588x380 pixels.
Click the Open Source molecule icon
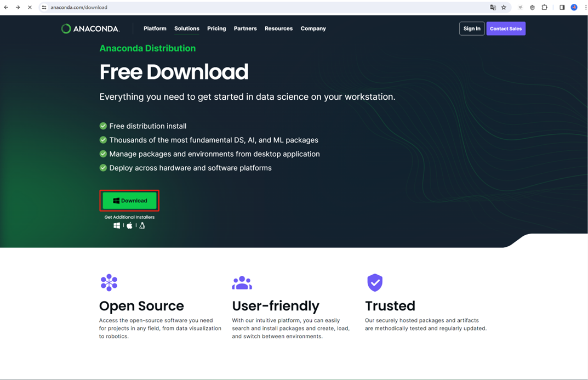point(109,282)
